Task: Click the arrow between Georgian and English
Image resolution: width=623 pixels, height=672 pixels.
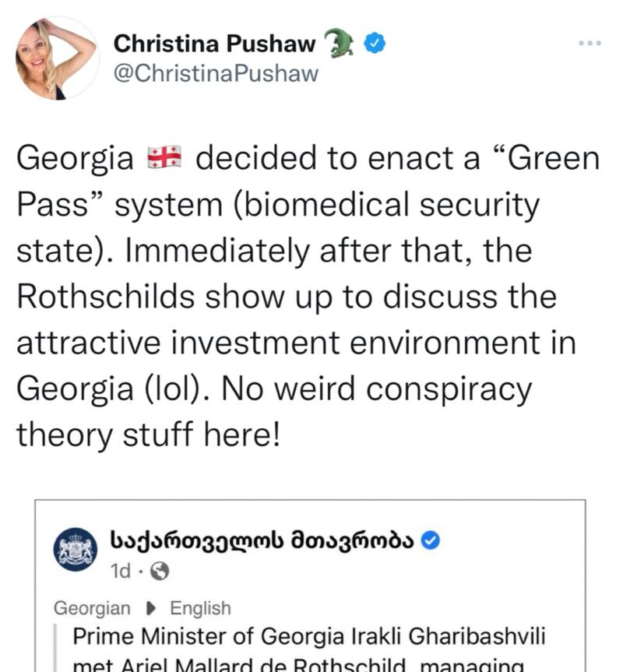Action: pos(151,608)
